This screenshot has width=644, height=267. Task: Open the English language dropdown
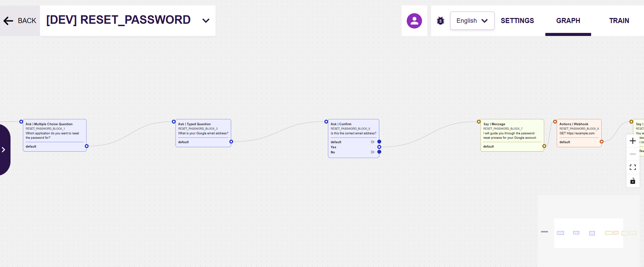click(472, 21)
